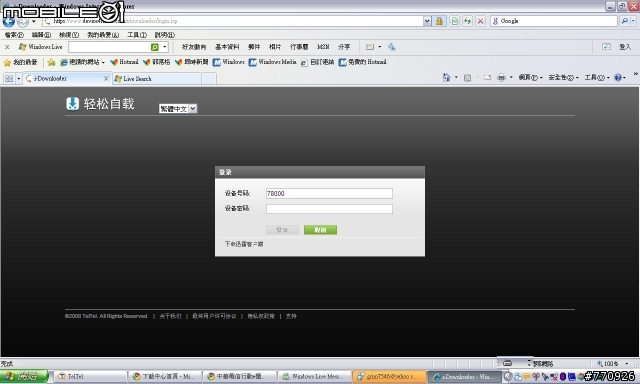Screen dimensions: 640x384
Task: Open the Windows Media favorites bar link
Action: click(x=273, y=62)
